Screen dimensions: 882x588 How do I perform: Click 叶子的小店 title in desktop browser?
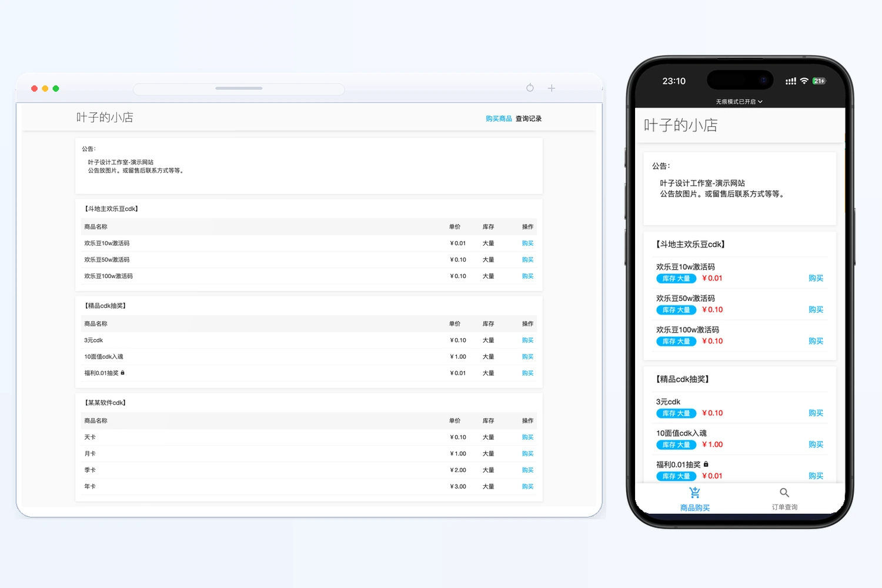point(105,118)
